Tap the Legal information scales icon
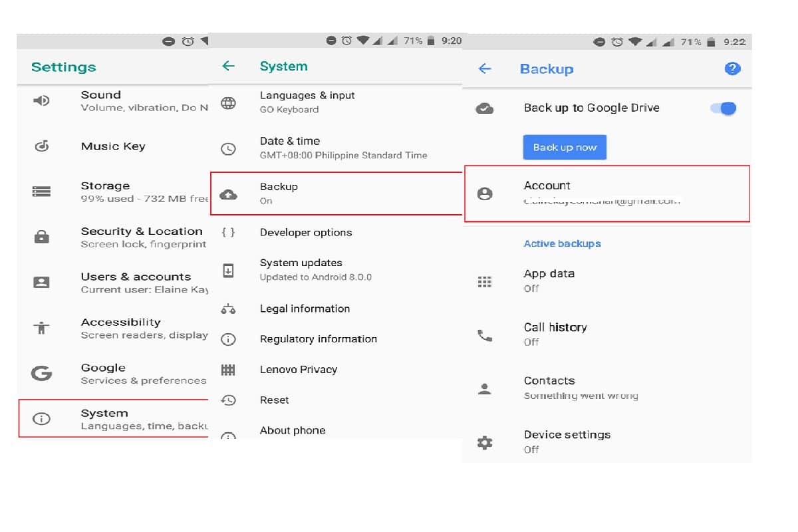798x532 pixels. coord(228,309)
